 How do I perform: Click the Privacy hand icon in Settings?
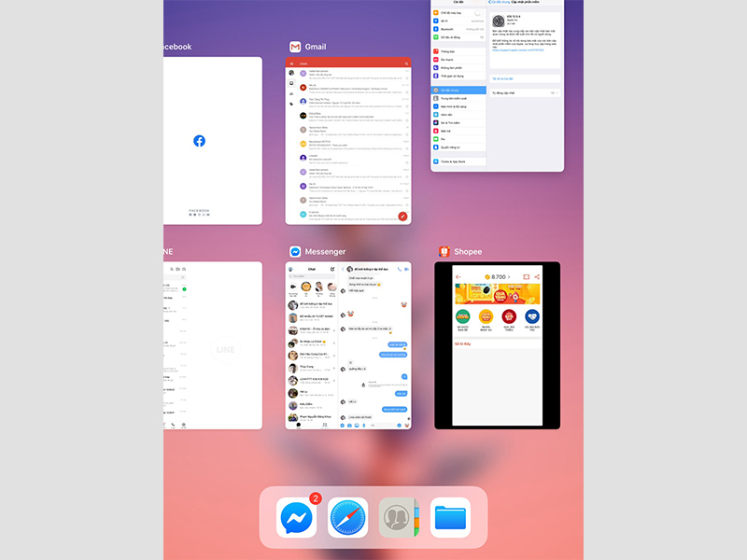435,147
